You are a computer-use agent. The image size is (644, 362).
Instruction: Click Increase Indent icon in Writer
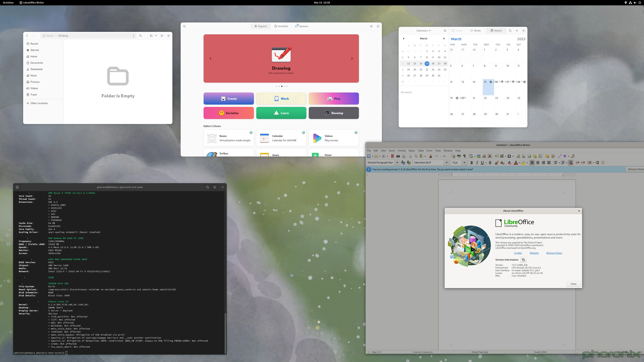(577, 163)
